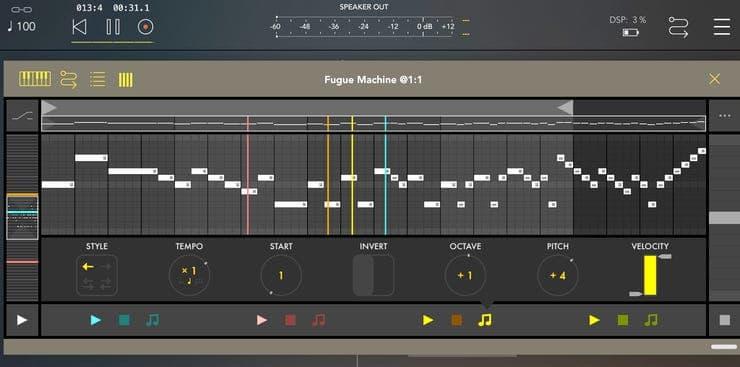Select the vertical bars view icon
Viewport: 740px width, 367px height.
coord(126,79)
